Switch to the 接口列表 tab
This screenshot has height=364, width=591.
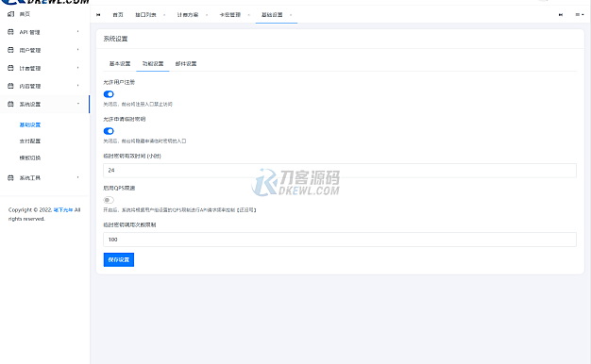(x=145, y=15)
